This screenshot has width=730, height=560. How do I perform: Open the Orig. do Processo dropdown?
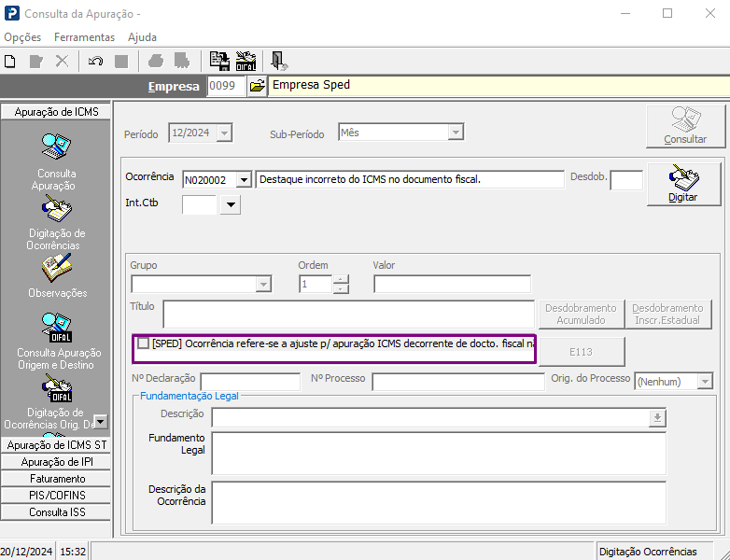(704, 382)
